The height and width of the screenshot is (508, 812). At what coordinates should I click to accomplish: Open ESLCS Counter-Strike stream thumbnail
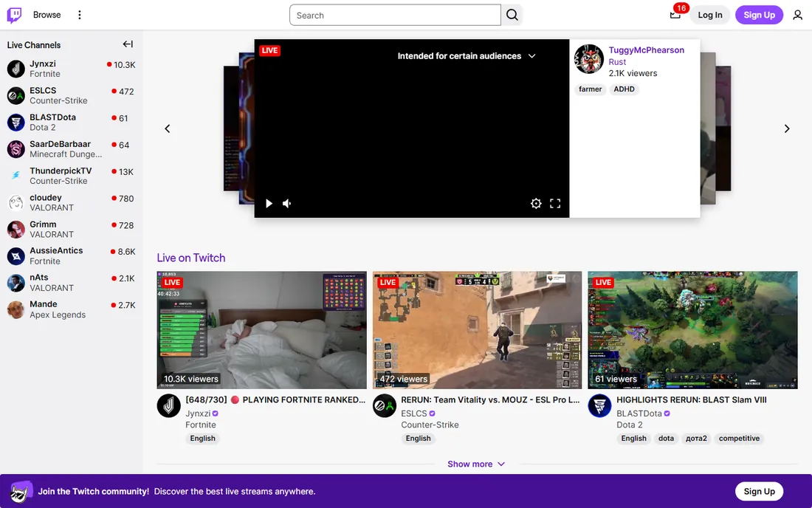(x=477, y=330)
